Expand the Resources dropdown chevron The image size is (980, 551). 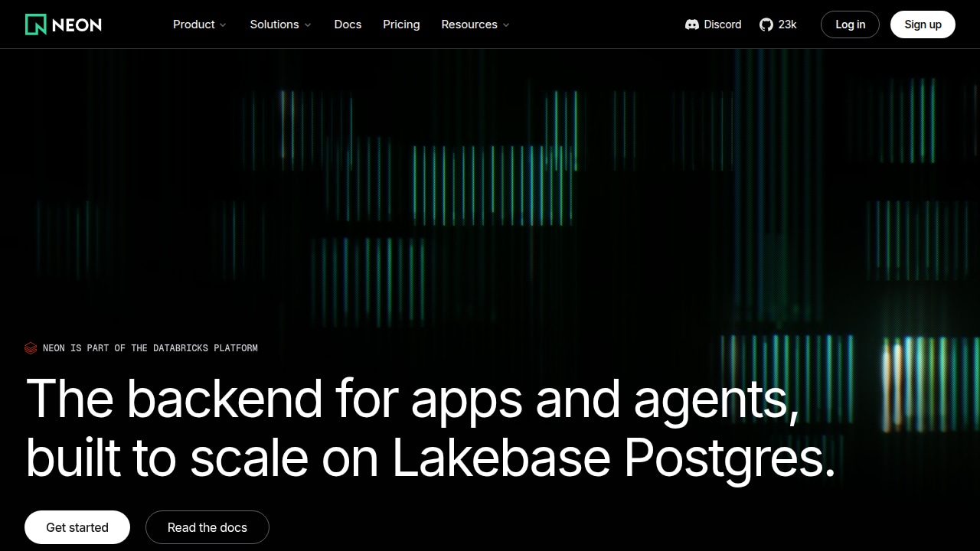pos(506,25)
